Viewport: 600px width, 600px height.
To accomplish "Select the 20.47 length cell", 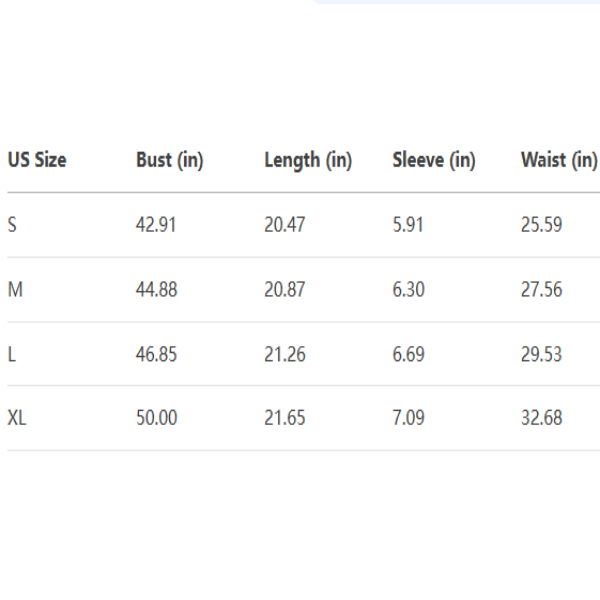I will click(285, 225).
